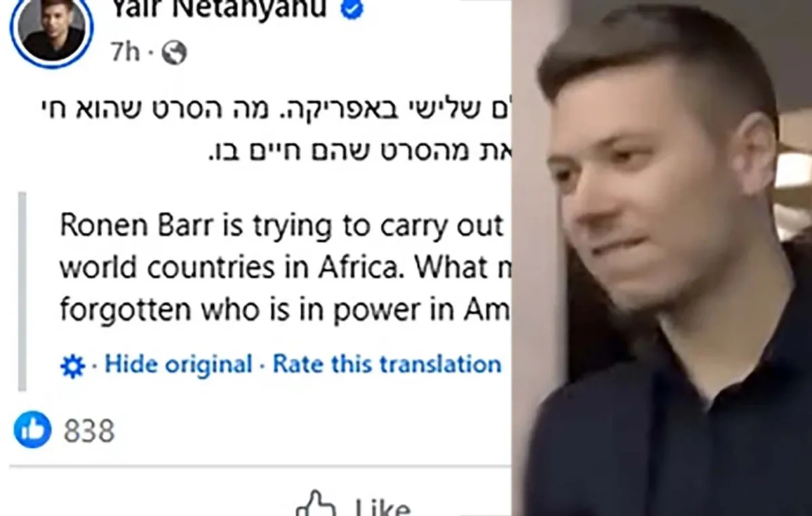Click Rate this translation
This screenshot has width=812, height=516.
point(386,364)
